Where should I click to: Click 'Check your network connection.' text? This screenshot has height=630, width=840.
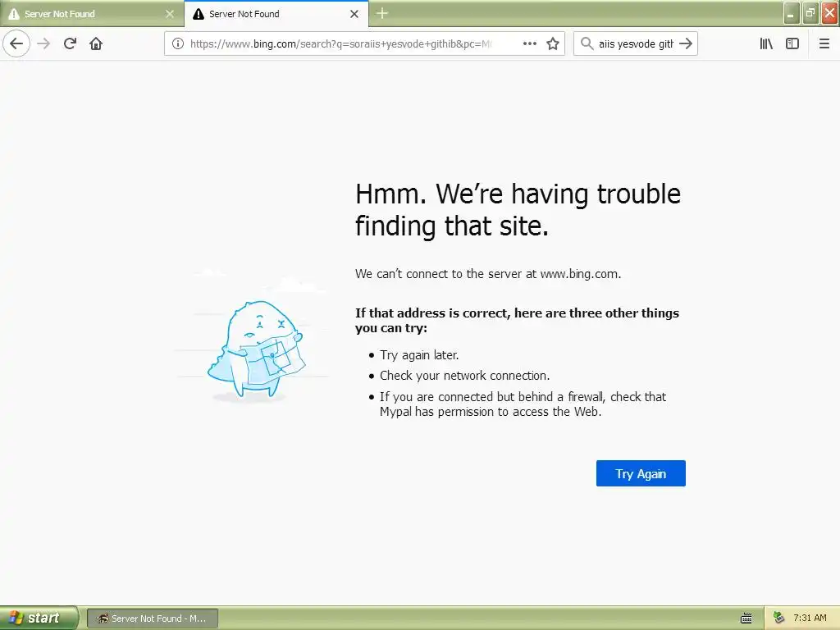click(x=464, y=376)
